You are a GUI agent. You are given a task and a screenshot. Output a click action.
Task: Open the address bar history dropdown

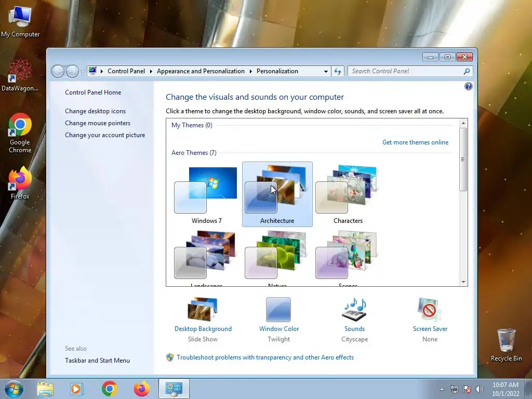tap(326, 71)
